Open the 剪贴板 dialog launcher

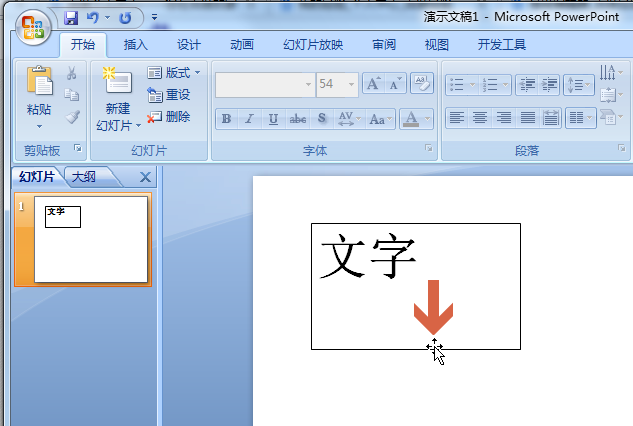point(78,149)
